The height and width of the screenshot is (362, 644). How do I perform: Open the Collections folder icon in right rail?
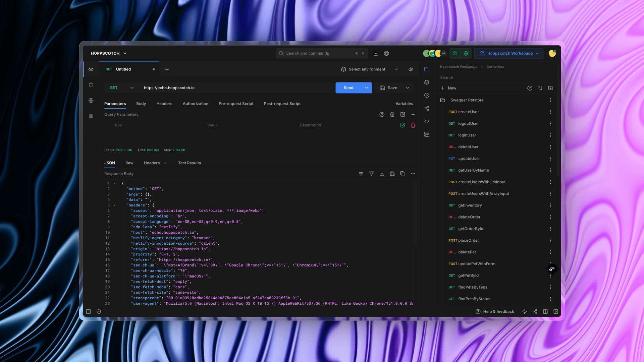(427, 69)
